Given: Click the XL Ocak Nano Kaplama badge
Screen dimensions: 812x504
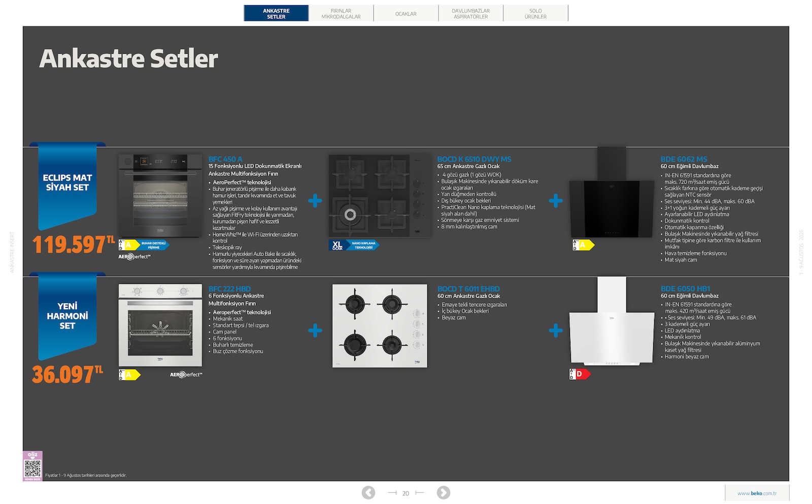Looking at the screenshot, I should pyautogui.click(x=354, y=245).
